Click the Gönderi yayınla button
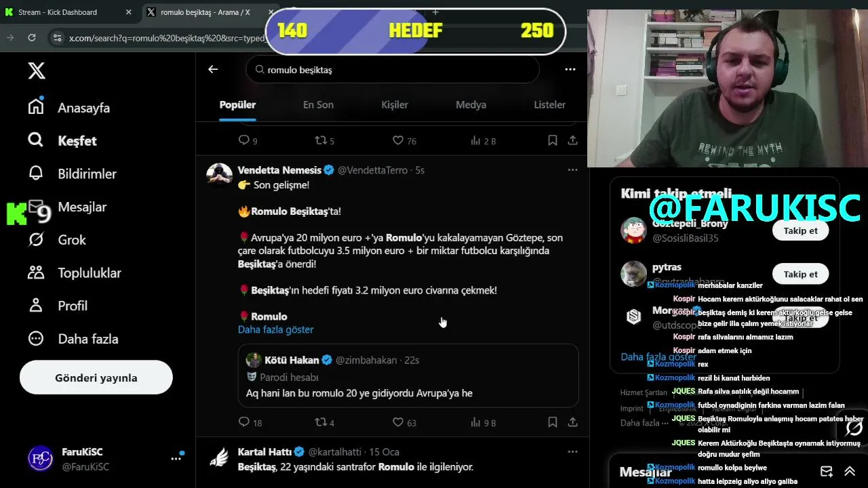 96,378
